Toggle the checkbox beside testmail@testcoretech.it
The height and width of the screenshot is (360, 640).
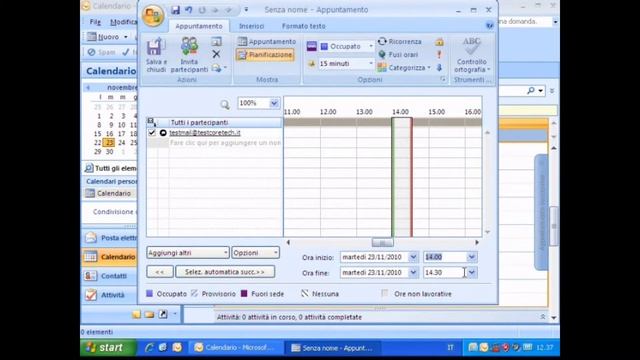[x=152, y=133]
